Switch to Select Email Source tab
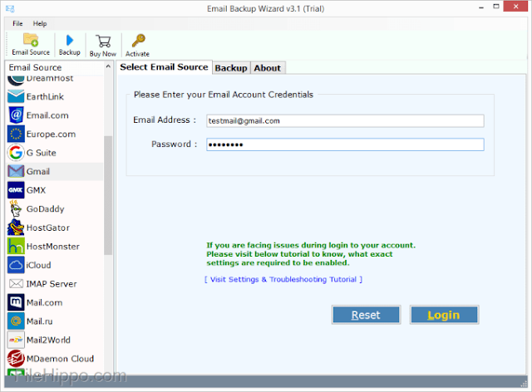 (x=165, y=67)
